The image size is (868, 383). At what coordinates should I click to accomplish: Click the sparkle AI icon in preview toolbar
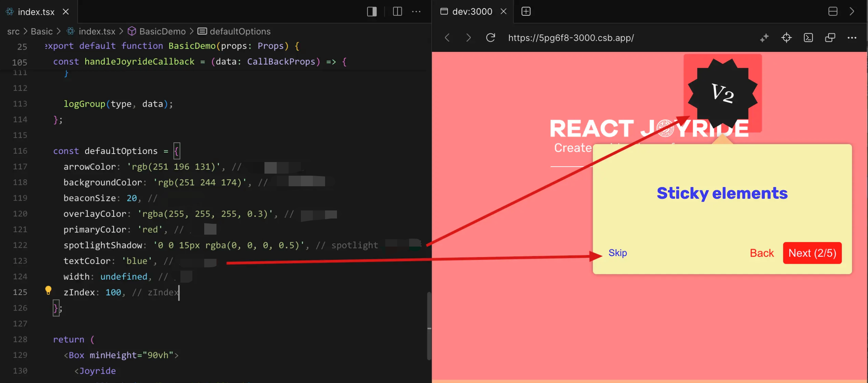[764, 38]
